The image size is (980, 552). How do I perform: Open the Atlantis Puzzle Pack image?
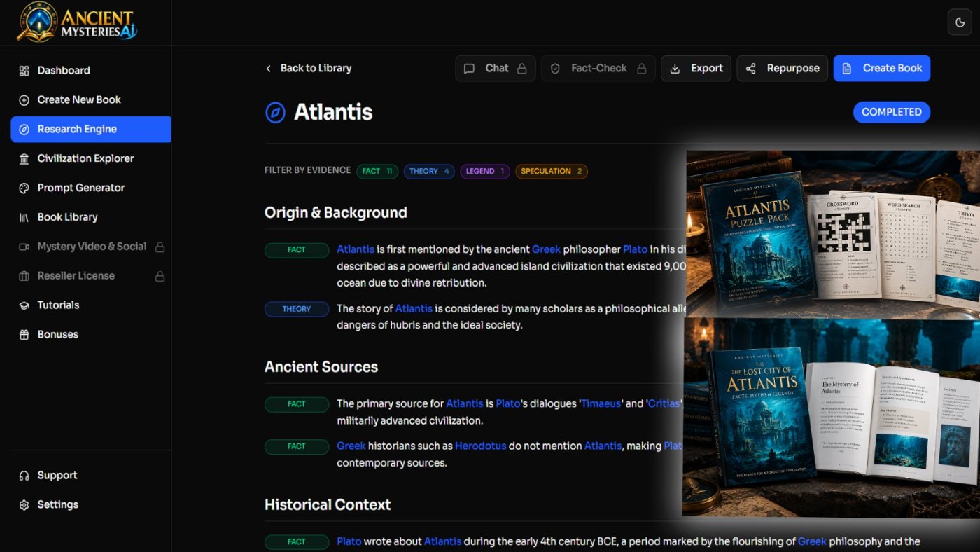tap(833, 233)
